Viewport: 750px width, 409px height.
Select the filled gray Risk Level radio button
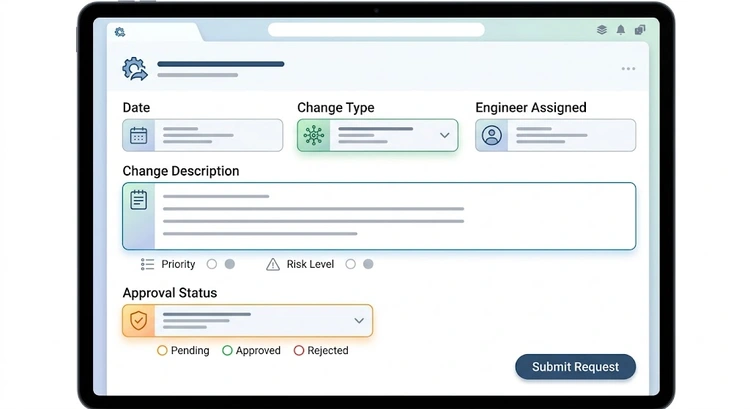coord(368,264)
